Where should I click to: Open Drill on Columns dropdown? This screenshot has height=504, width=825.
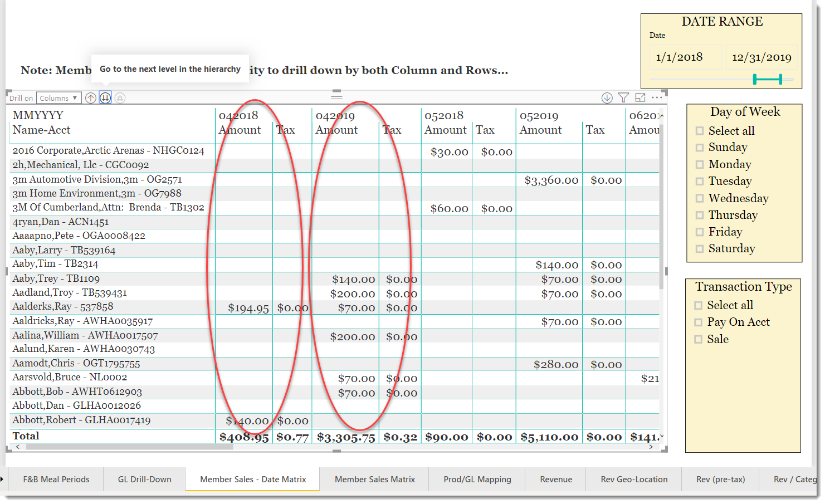(58, 98)
